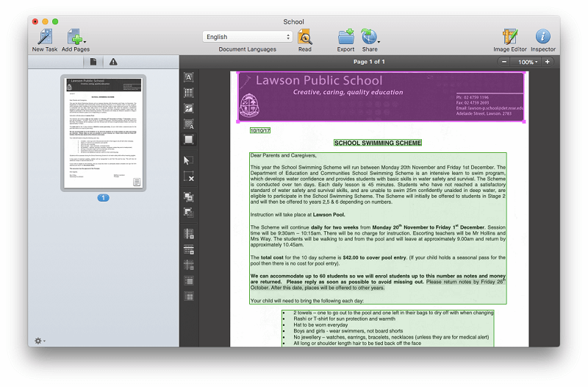The height and width of the screenshot is (387, 588).
Task: Select the Add Area Part tool
Action: [x=189, y=196]
